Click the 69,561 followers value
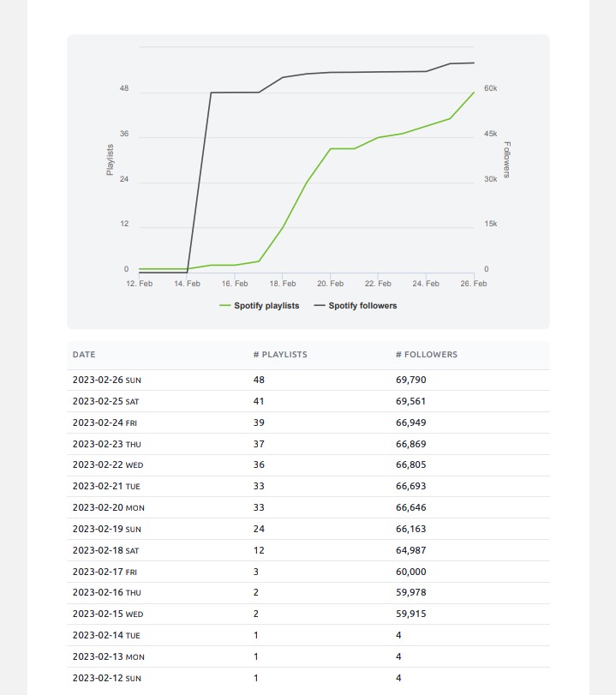Screen dimensions: 616x695 click(411, 401)
